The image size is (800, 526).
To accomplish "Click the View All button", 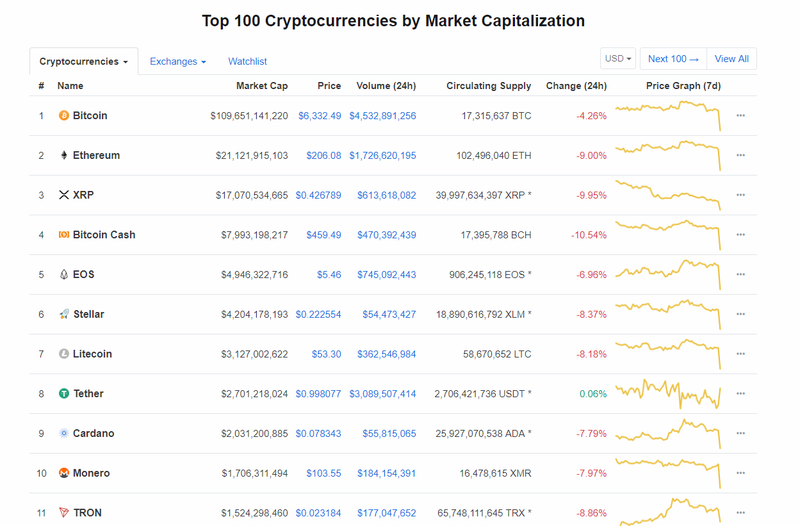I will (732, 59).
